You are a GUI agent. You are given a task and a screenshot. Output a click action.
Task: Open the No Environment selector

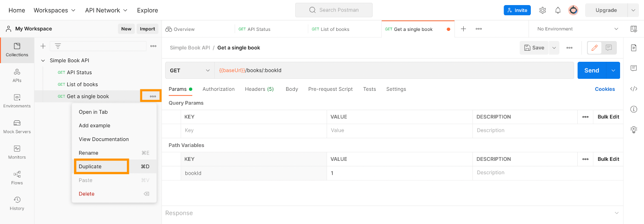point(577,29)
